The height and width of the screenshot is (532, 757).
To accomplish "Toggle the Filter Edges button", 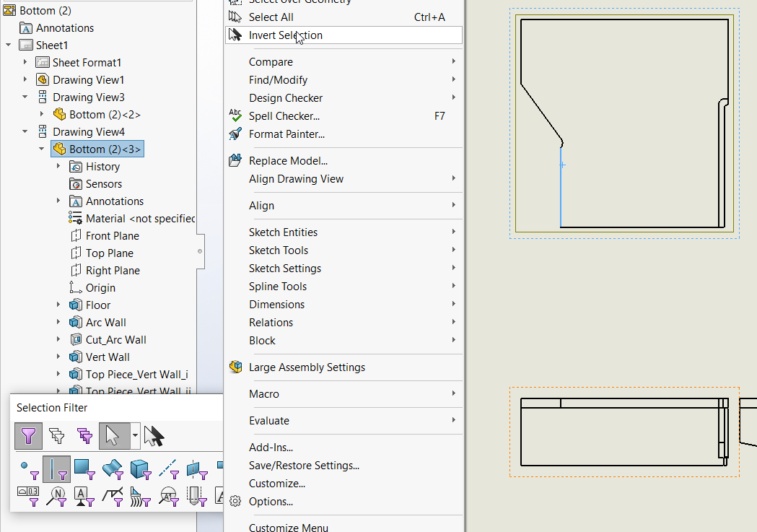I will click(x=56, y=469).
